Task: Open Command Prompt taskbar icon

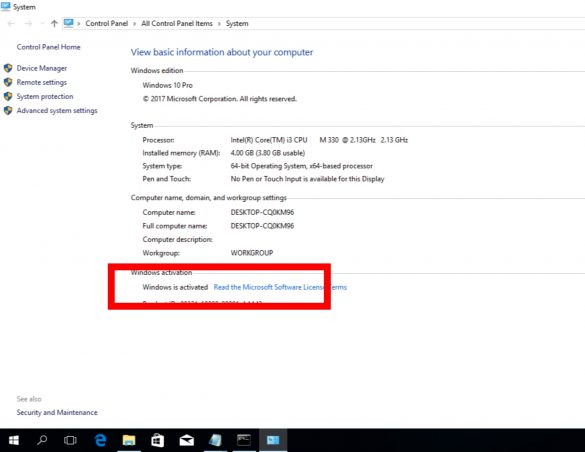Action: [244, 440]
